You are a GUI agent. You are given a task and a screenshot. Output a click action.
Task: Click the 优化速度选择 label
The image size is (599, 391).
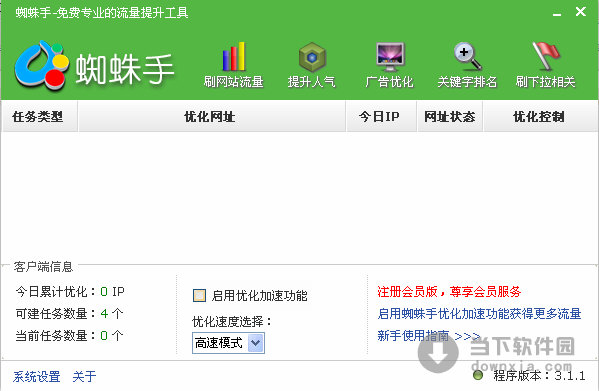point(232,322)
